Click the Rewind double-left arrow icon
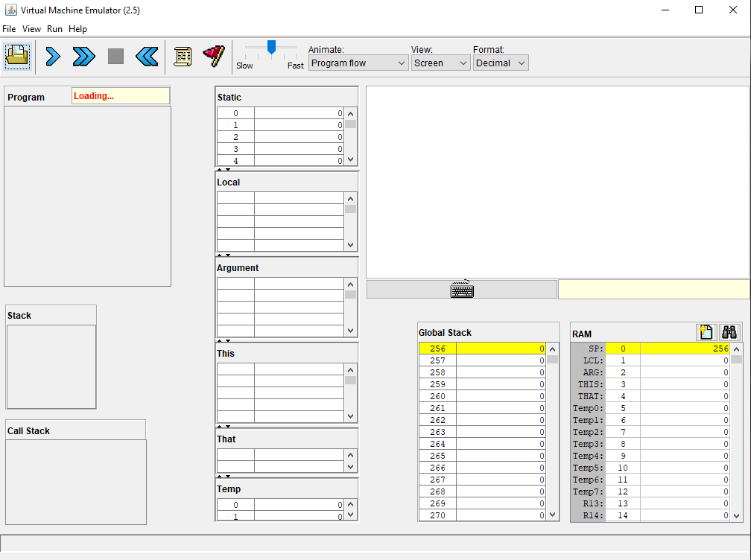 (146, 56)
